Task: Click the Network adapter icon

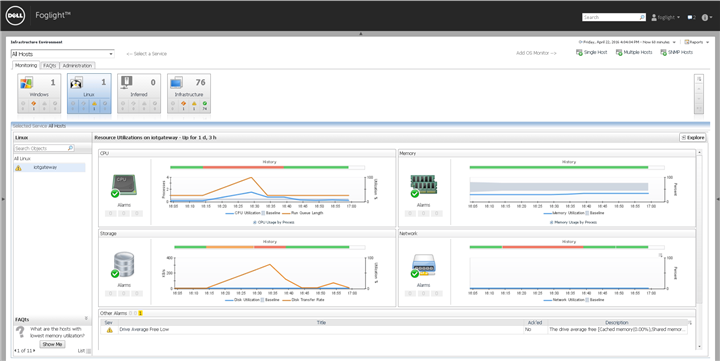Action: tap(423, 266)
